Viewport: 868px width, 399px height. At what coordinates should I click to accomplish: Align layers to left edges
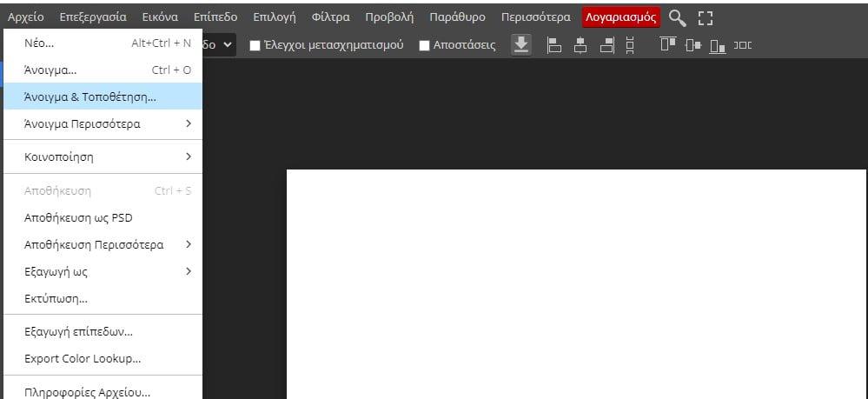tap(554, 45)
